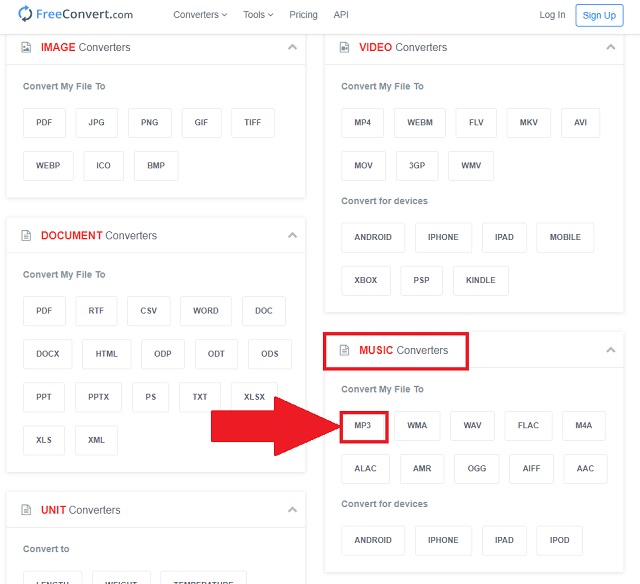Select ANDROID under Video Converters
This screenshot has width=640, height=584.
click(x=373, y=238)
